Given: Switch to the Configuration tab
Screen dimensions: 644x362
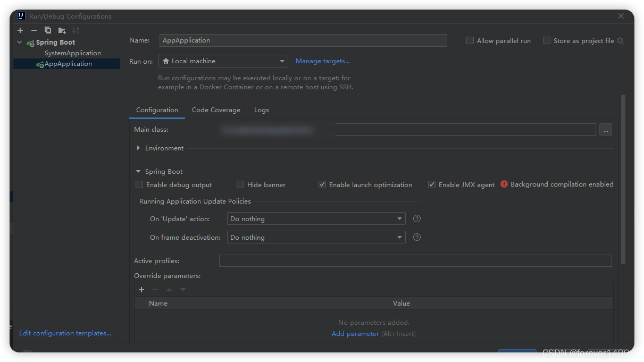Looking at the screenshot, I should [157, 110].
